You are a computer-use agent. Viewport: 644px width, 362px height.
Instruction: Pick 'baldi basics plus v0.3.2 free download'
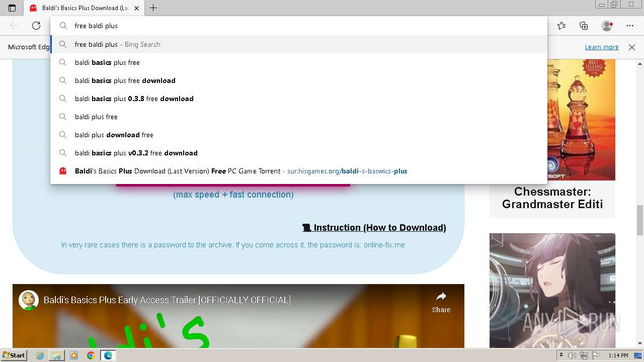click(299, 153)
